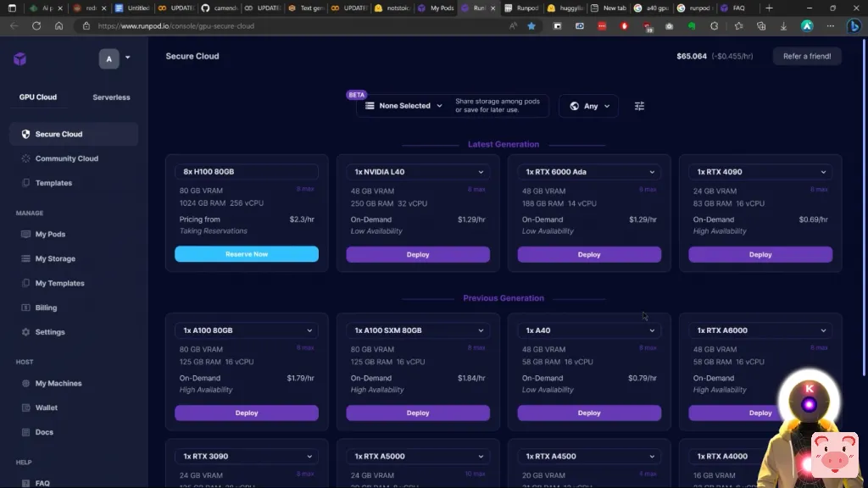Viewport: 868px width, 488px height.
Task: Click the pig avatar thumbnail
Action: pyautogui.click(x=834, y=454)
